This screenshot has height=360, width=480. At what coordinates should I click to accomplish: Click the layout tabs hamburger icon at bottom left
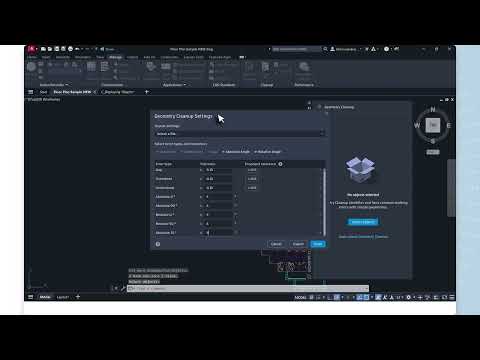pos(31,297)
